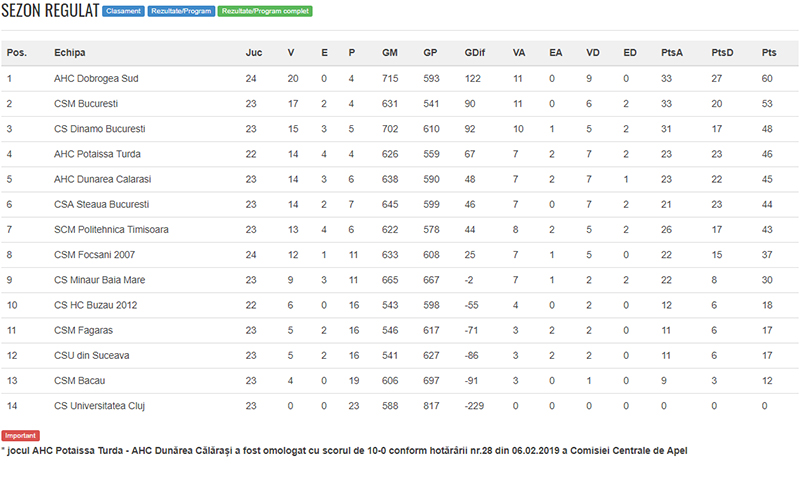Open the Rezultate/Program tab

(182, 11)
